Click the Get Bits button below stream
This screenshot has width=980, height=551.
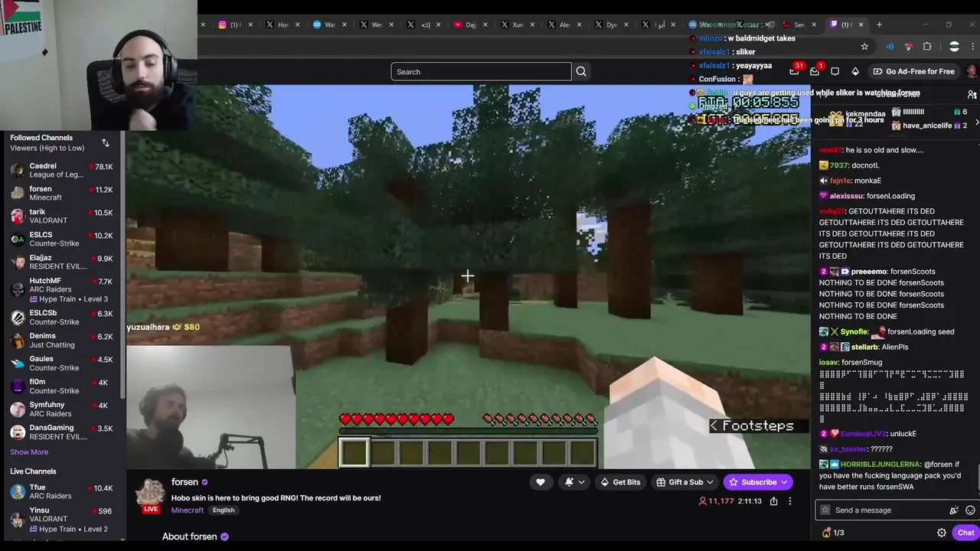pyautogui.click(x=620, y=482)
